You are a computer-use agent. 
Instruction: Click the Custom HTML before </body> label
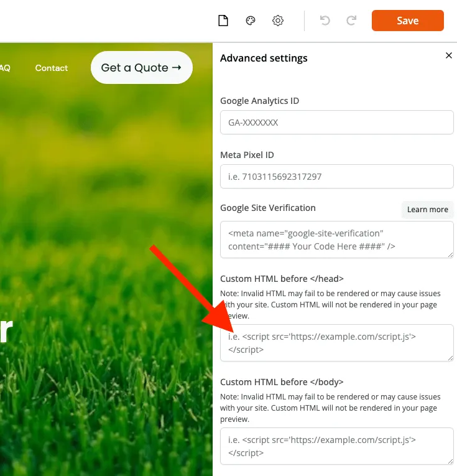pyautogui.click(x=282, y=382)
